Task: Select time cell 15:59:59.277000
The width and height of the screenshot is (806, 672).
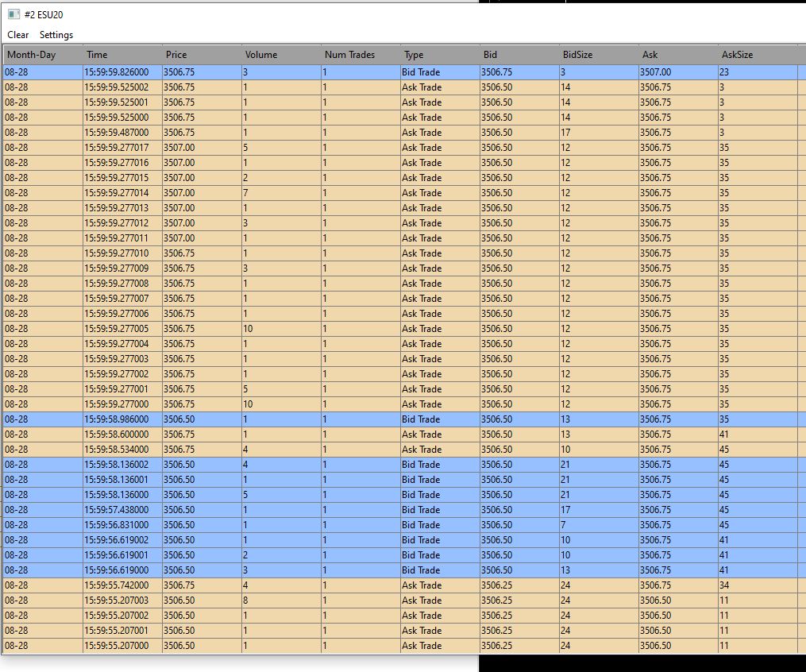Action: pos(121,404)
